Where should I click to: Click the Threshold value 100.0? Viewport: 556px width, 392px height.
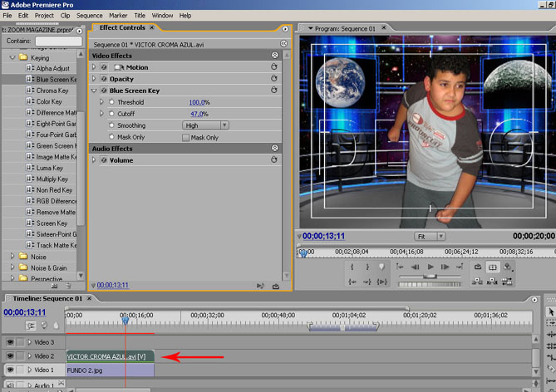(198, 102)
